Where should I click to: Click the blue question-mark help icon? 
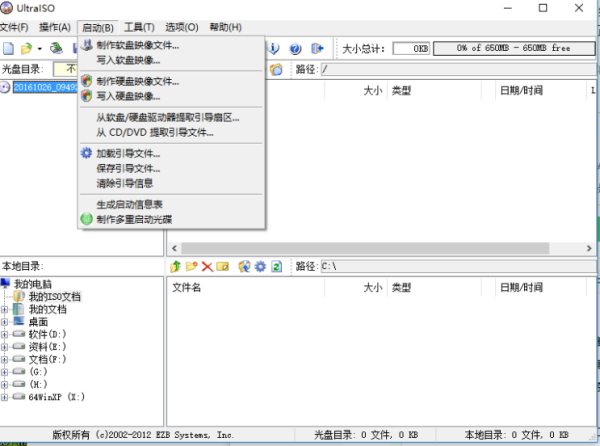(295, 49)
